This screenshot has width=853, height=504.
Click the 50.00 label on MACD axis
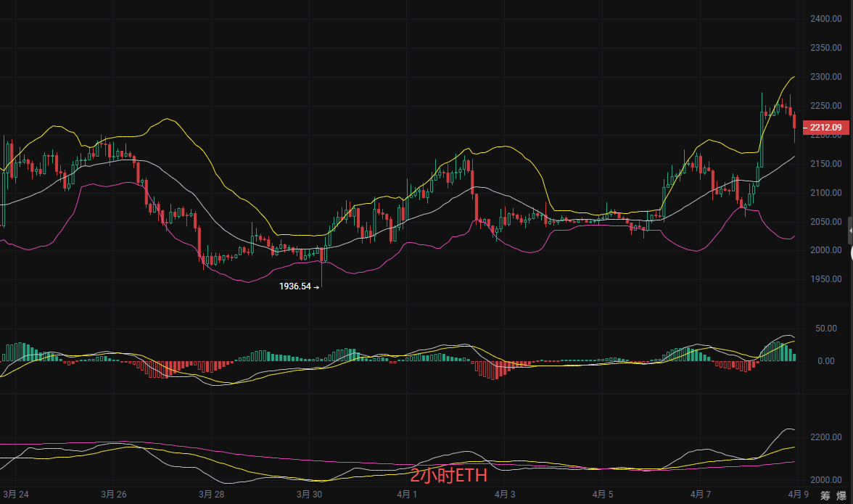(x=825, y=329)
